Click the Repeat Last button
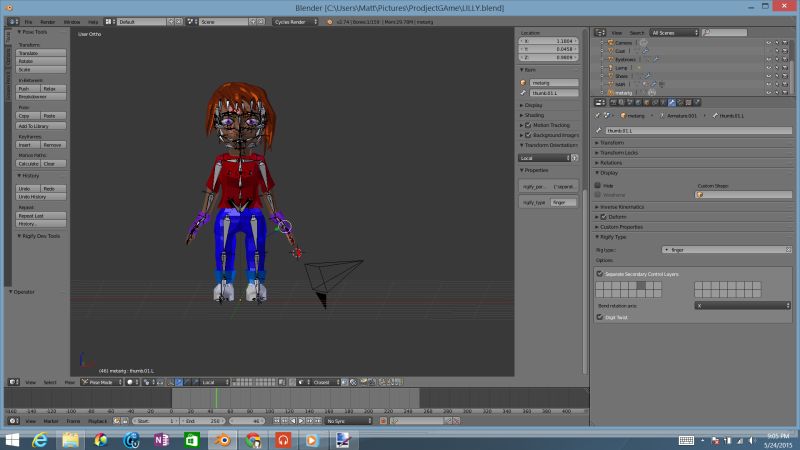Image resolution: width=800 pixels, height=450 pixels. click(x=41, y=216)
